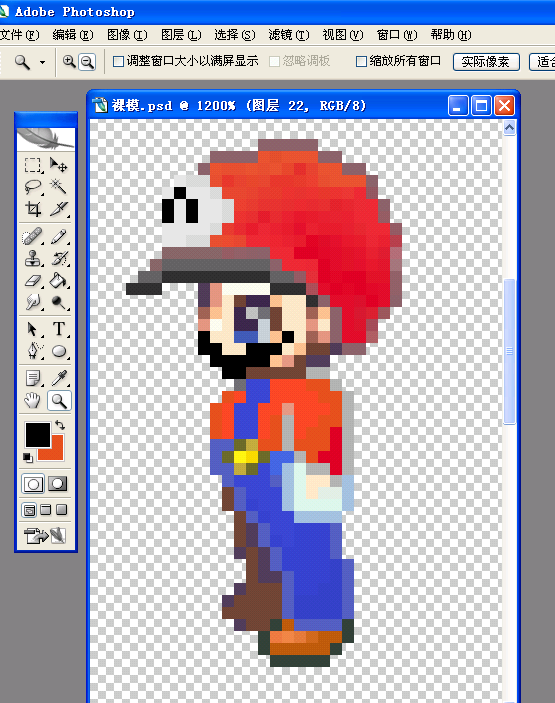This screenshot has width=555, height=703.
Task: Select the Slice tool
Action: click(x=58, y=208)
